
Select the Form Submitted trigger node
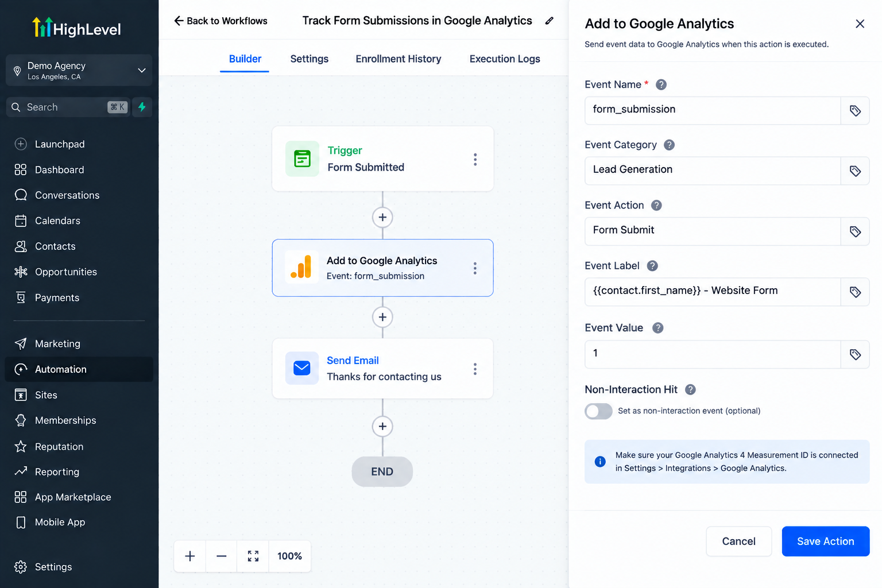point(382,159)
